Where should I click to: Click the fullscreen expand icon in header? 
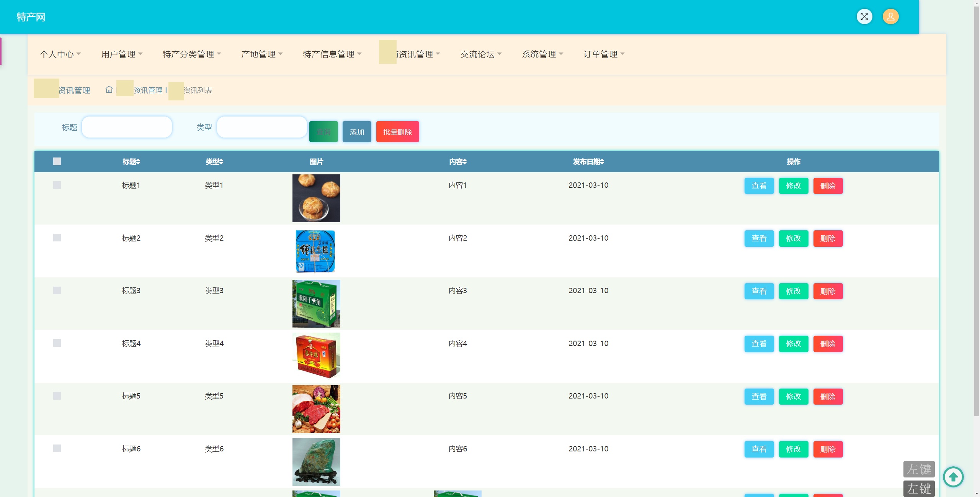[x=864, y=16]
